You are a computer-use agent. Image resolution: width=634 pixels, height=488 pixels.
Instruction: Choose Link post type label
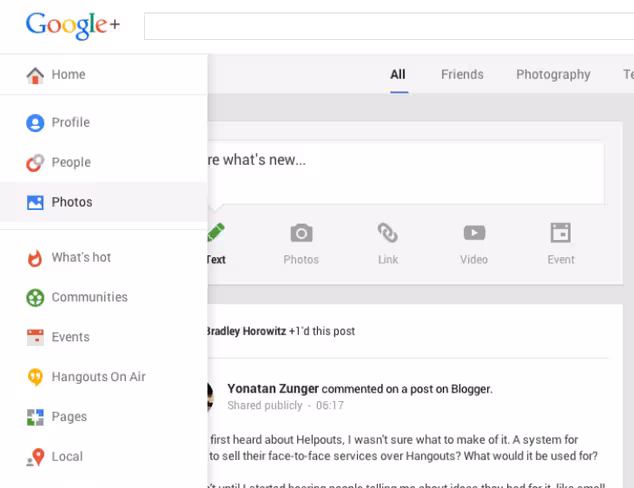(x=388, y=260)
